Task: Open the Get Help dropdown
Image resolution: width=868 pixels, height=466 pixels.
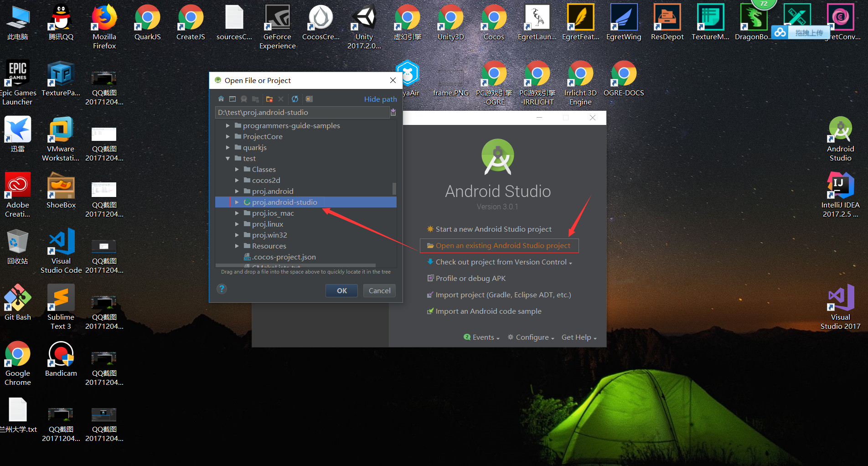Action: pyautogui.click(x=579, y=337)
